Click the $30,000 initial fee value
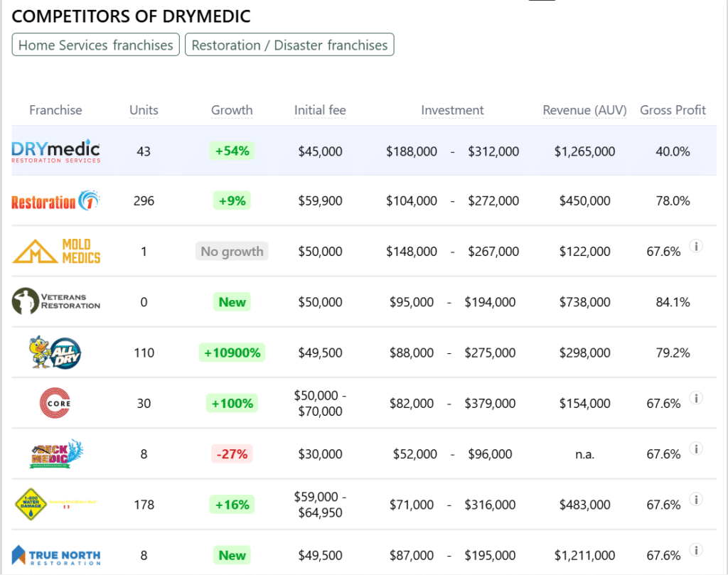 [320, 454]
